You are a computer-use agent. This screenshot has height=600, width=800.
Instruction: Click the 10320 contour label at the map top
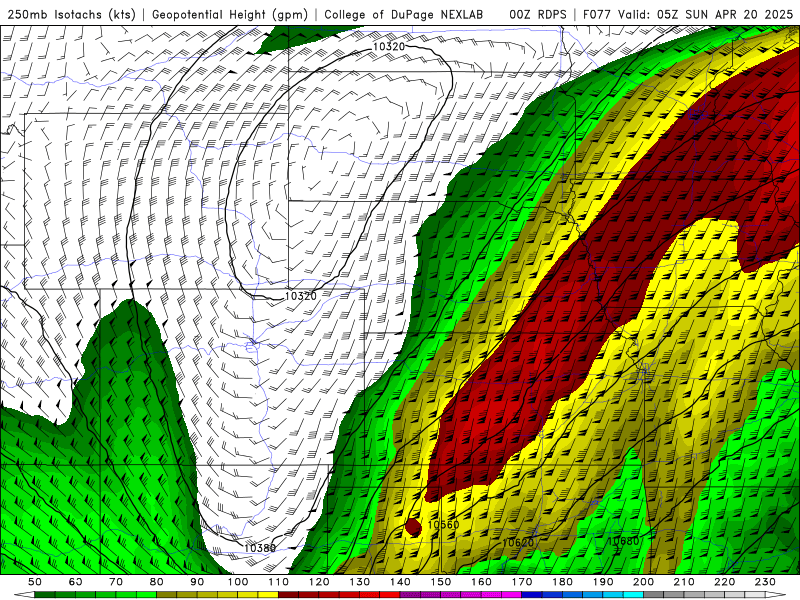(x=389, y=47)
